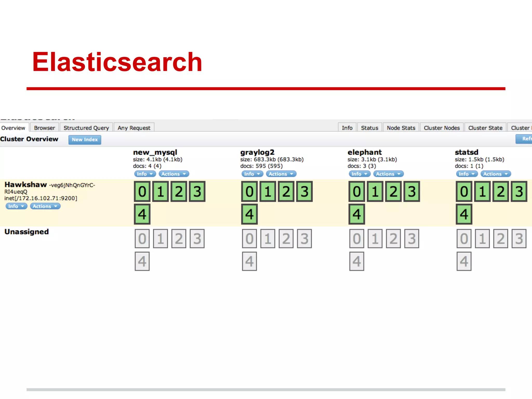The image size is (532, 399).
Task: Select green shard 3 of graylog2
Action: (304, 191)
